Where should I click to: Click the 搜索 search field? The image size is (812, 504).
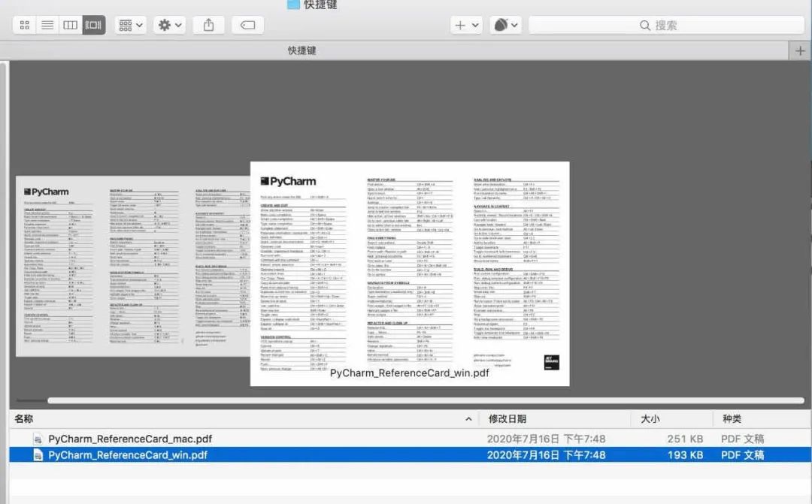click(666, 25)
